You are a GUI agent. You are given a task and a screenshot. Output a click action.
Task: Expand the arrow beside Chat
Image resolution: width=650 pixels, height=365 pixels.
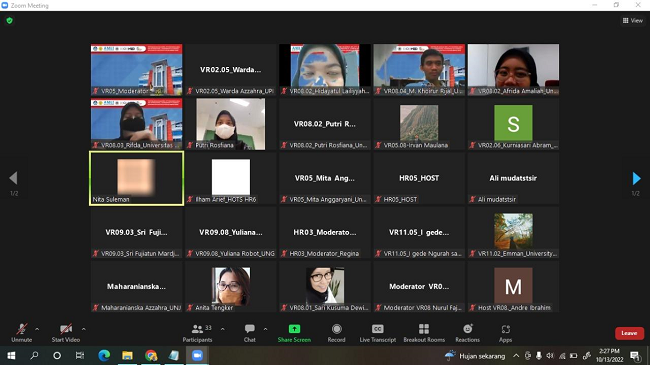coord(265,329)
